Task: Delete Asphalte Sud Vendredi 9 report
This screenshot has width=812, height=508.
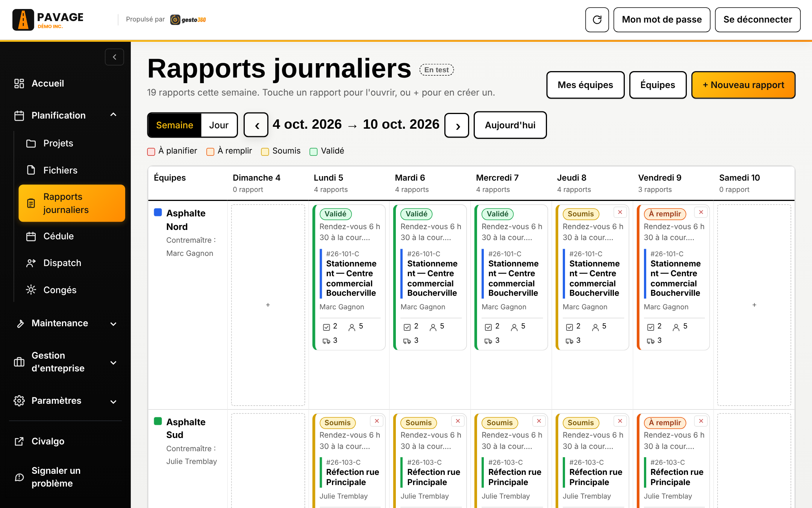Action: point(701,421)
